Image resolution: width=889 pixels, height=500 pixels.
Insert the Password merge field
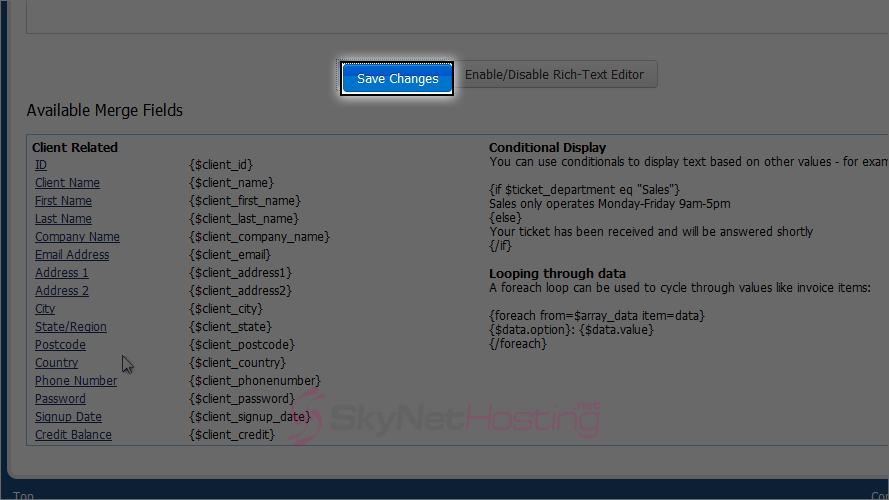click(60, 399)
